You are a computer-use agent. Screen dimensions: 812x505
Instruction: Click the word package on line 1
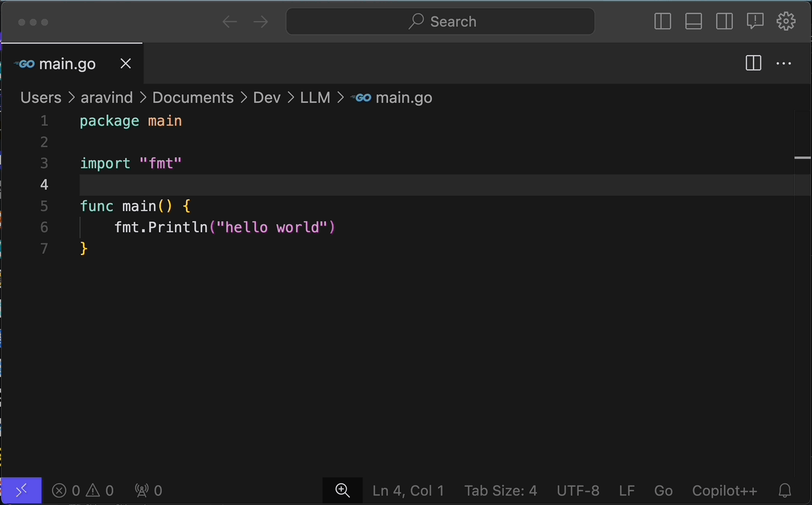[109, 121]
